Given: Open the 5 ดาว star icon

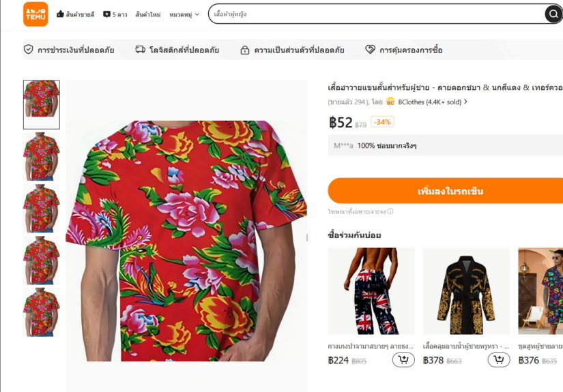Looking at the screenshot, I should [x=106, y=14].
